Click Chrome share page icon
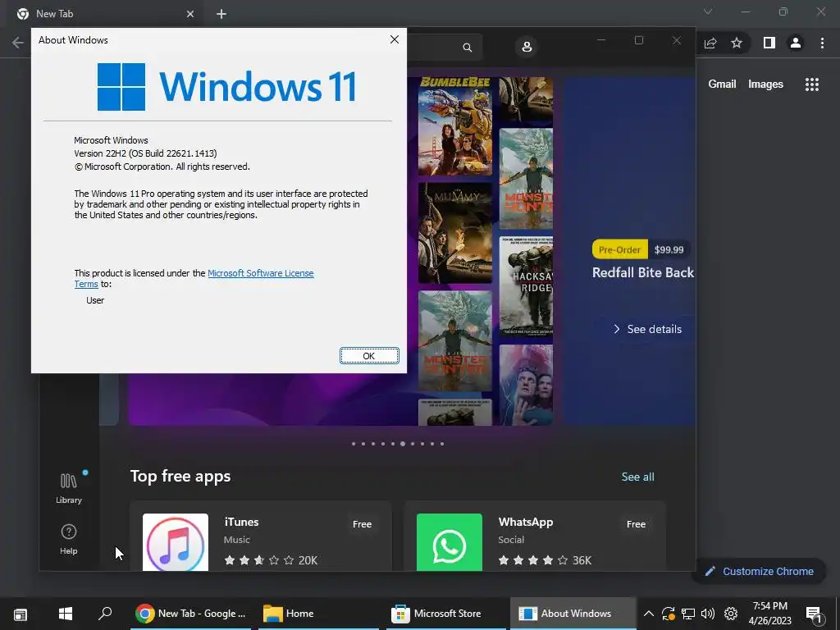Screen dimensions: 840x630 pyautogui.click(x=710, y=43)
